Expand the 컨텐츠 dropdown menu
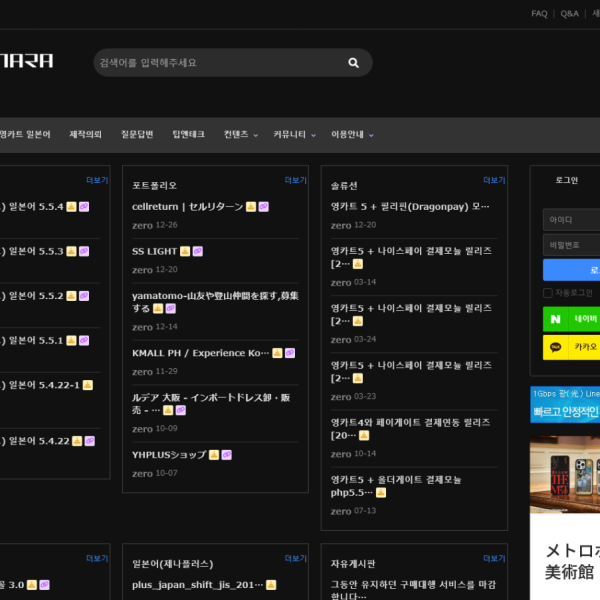Viewport: 600px width, 600px height. coord(241,135)
